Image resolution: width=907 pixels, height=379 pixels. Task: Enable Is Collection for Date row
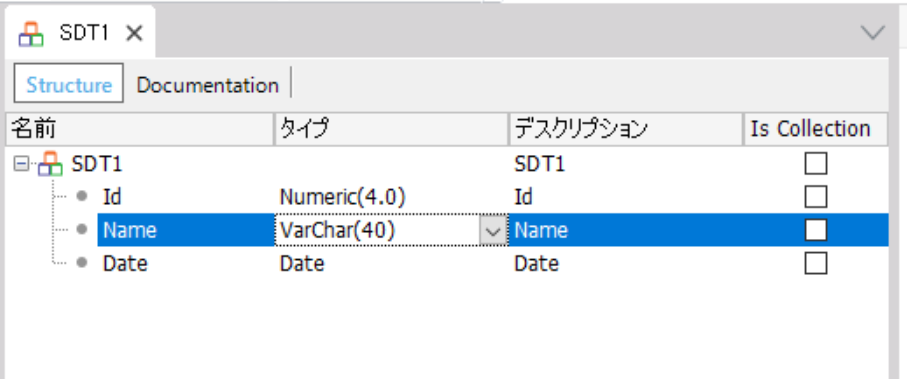816,263
